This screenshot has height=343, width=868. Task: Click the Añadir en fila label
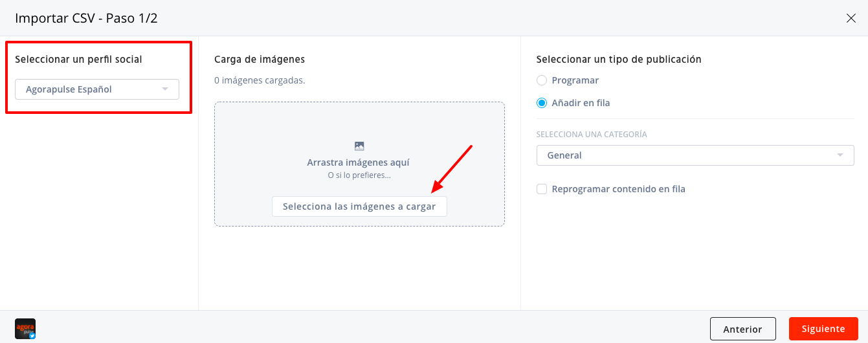(581, 103)
